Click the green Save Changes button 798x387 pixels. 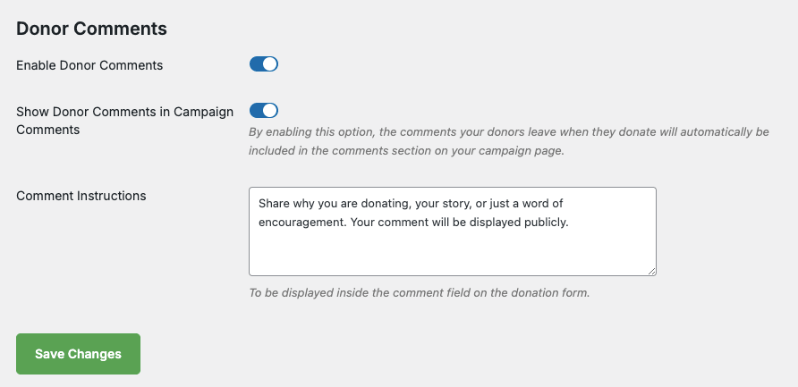(78, 354)
